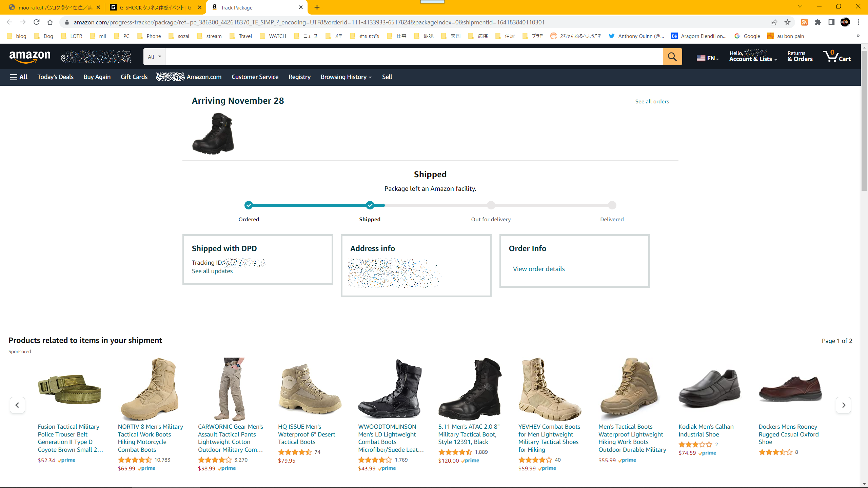Go back with the browser back arrow

pos(9,22)
